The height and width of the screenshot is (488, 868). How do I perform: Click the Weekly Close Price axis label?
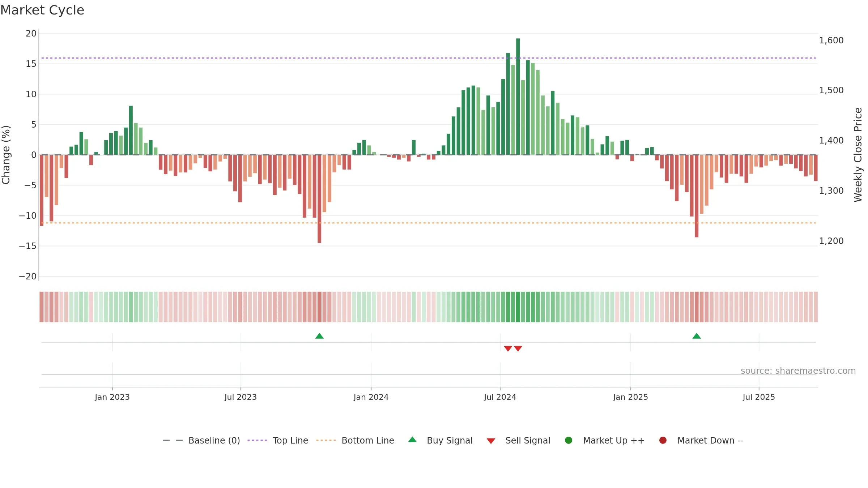[858, 155]
